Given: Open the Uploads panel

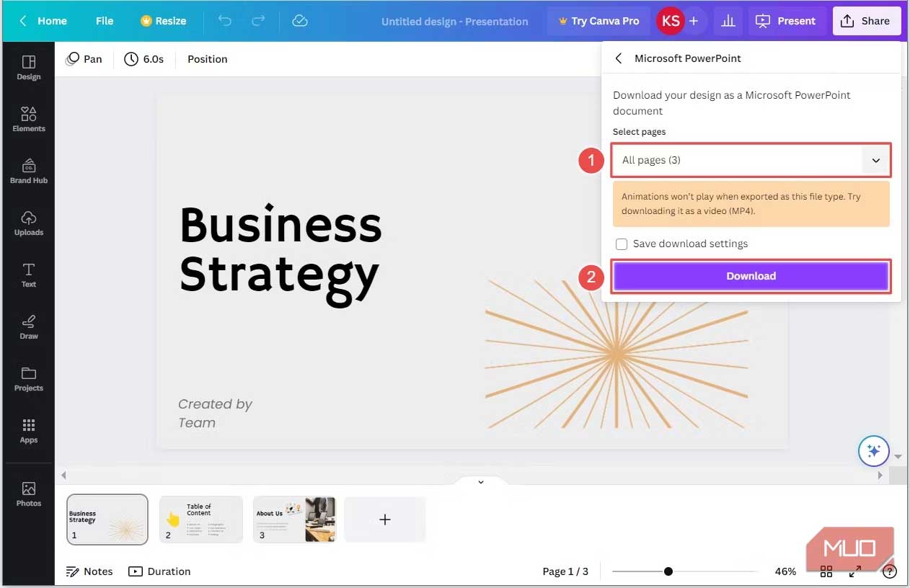Looking at the screenshot, I should 28,222.
